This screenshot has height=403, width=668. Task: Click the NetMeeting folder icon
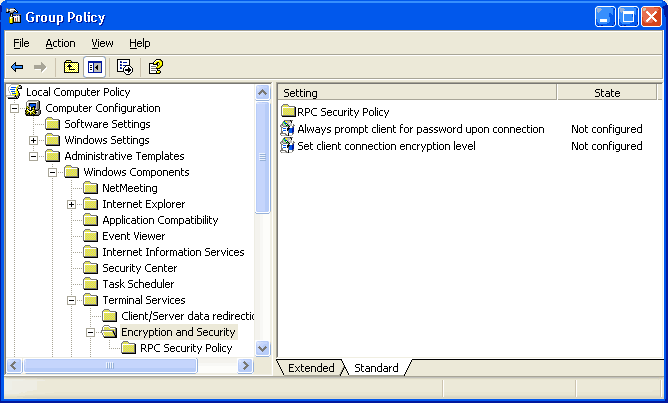pyautogui.click(x=90, y=188)
